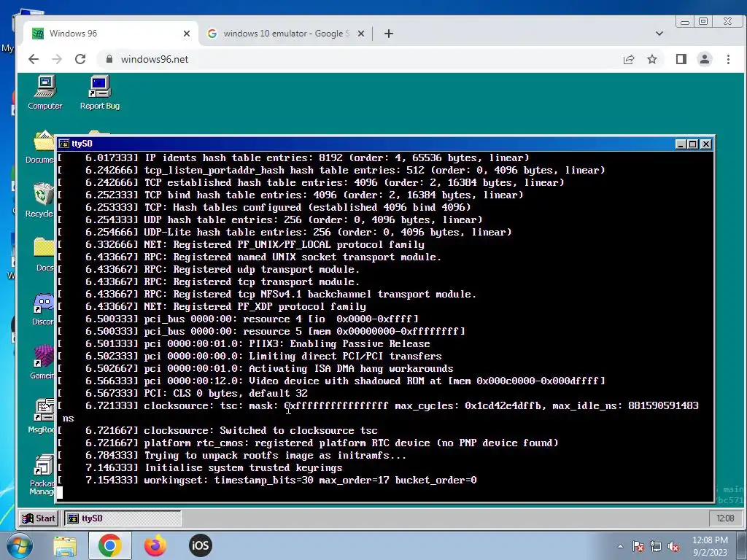
Task: Open Action Center flag icon in tray
Action: (x=638, y=547)
